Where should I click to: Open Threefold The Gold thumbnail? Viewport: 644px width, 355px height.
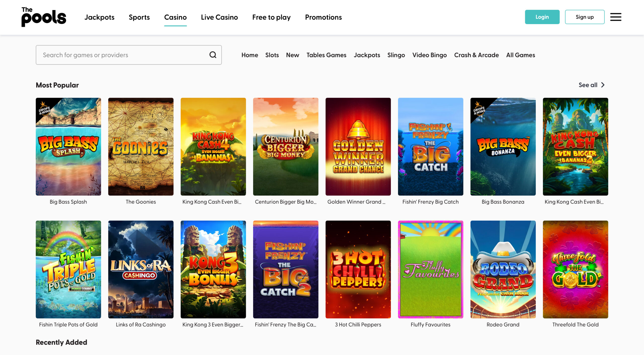point(575,269)
